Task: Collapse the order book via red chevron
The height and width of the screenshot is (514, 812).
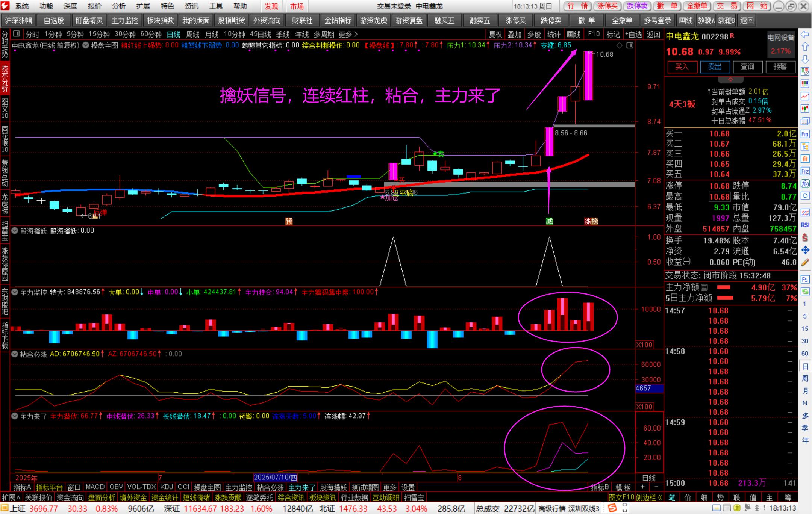Action: 730,79
